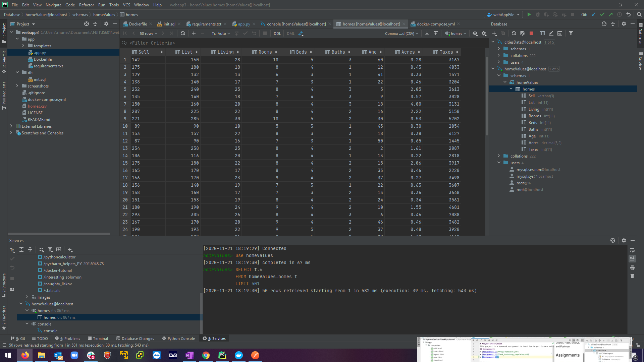Open view options eye icon in grid toolbar
Image resolution: width=644 pixels, height=362 pixels.
coord(475,33)
